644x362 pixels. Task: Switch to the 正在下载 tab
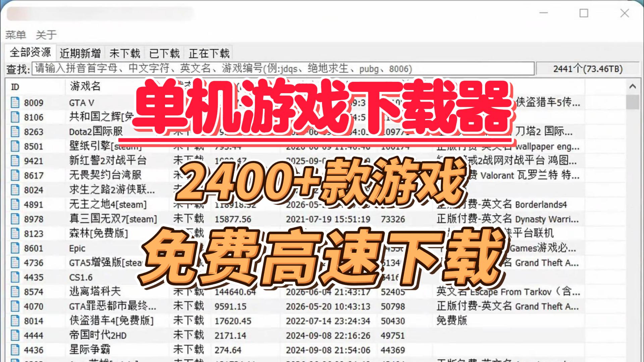point(209,53)
